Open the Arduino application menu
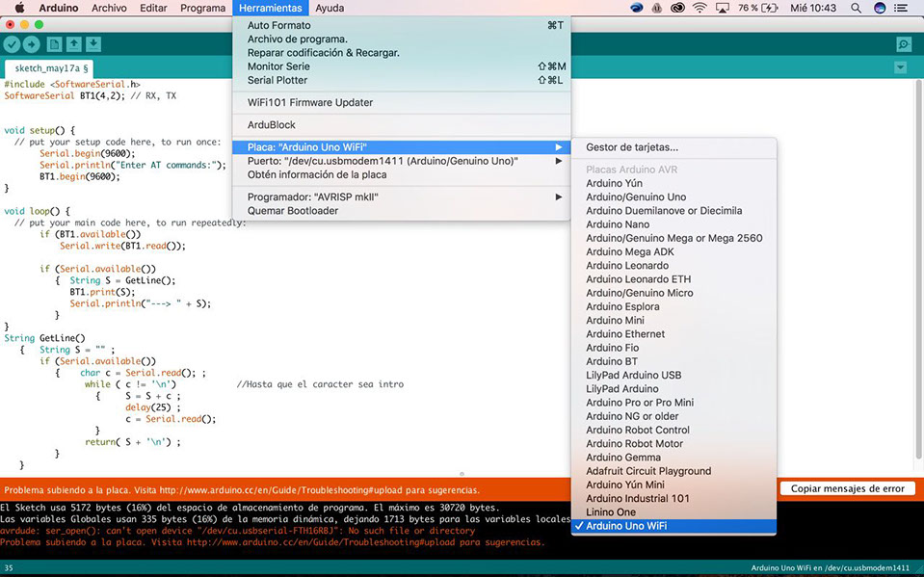The width and height of the screenshot is (924, 577). pos(59,8)
